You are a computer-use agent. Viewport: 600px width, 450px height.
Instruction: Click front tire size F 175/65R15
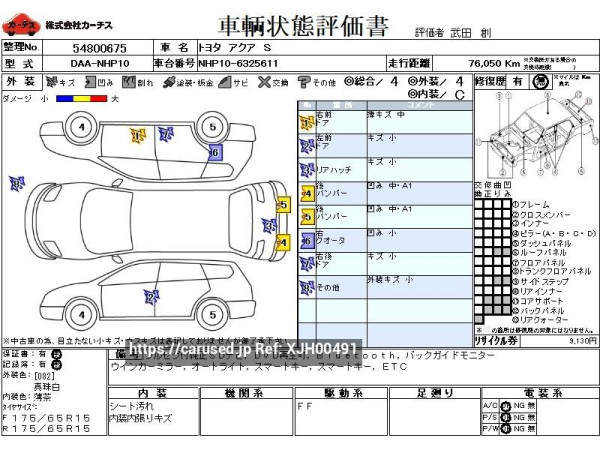[x=46, y=417]
